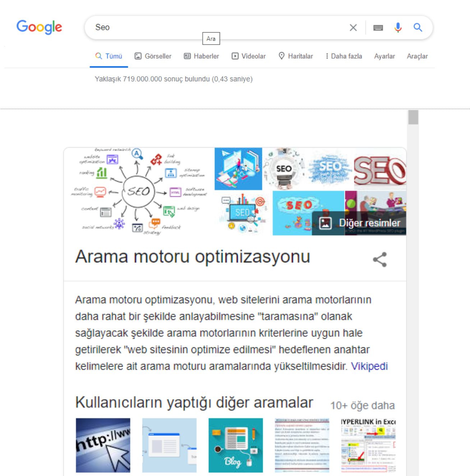Open the on-screen keyboard icon
Viewport: 470px width, 476px height.
(x=378, y=28)
